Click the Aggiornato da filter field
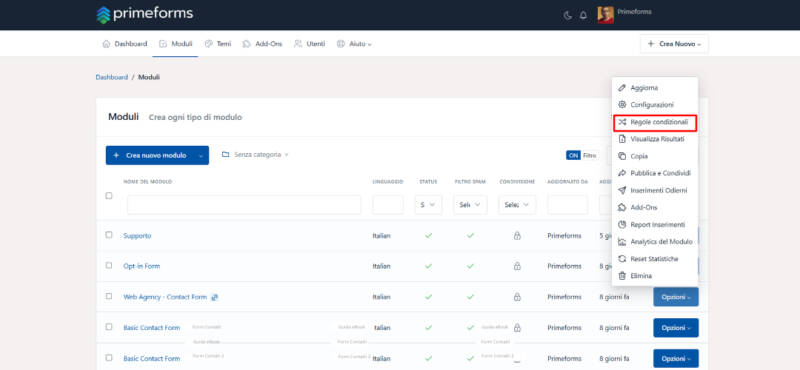The image size is (800, 370). [567, 205]
